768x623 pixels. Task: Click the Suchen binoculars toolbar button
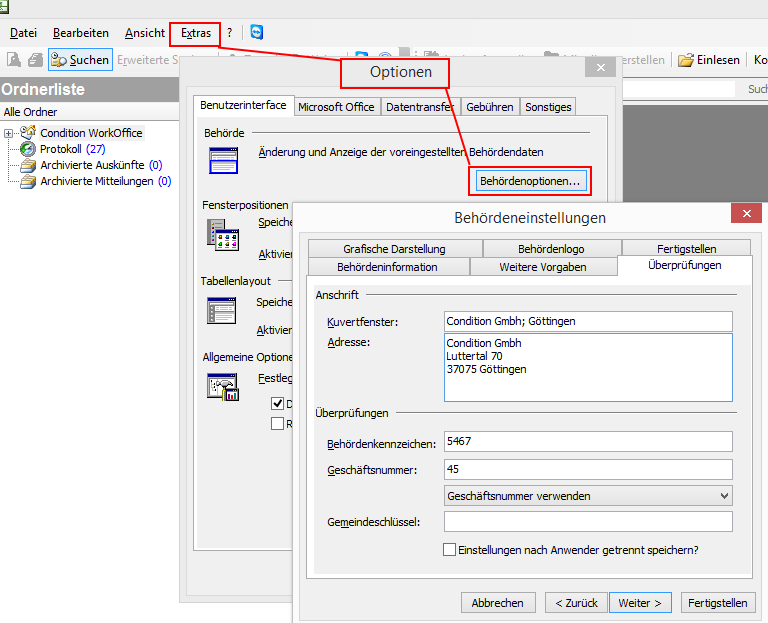[x=79, y=60]
